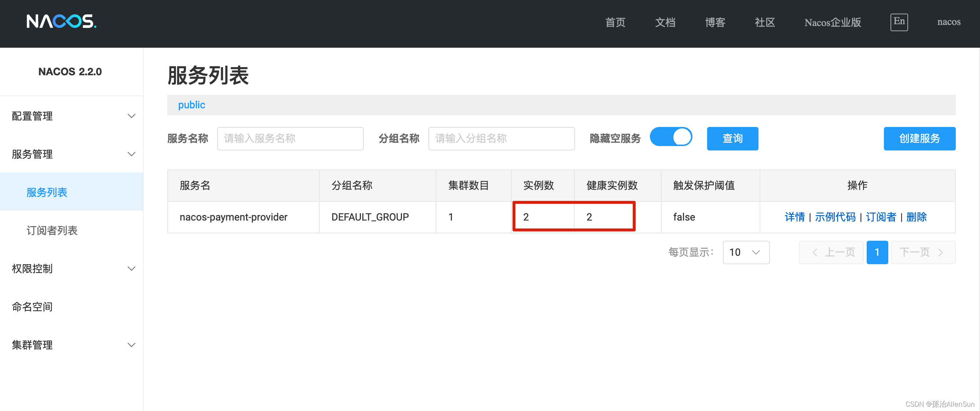Click the NACOS 2.2.0 version label

tap(70, 72)
